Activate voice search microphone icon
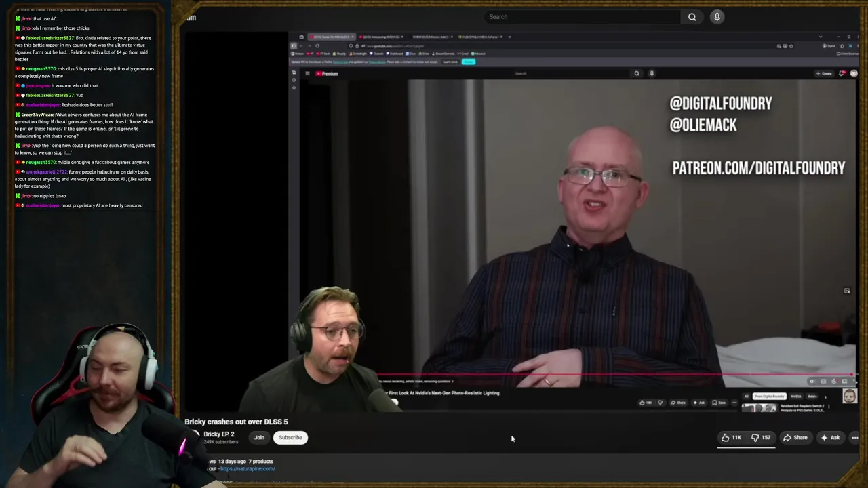Image resolution: width=868 pixels, height=488 pixels. 717,17
